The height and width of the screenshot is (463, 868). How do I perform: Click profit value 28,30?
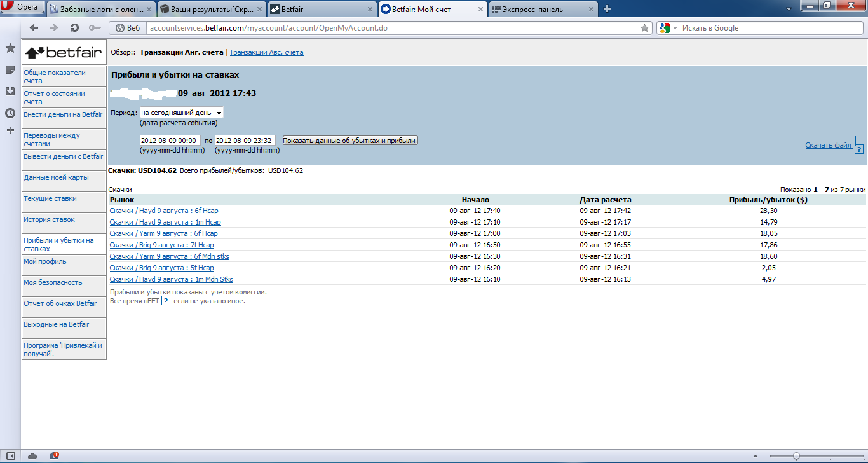point(768,211)
